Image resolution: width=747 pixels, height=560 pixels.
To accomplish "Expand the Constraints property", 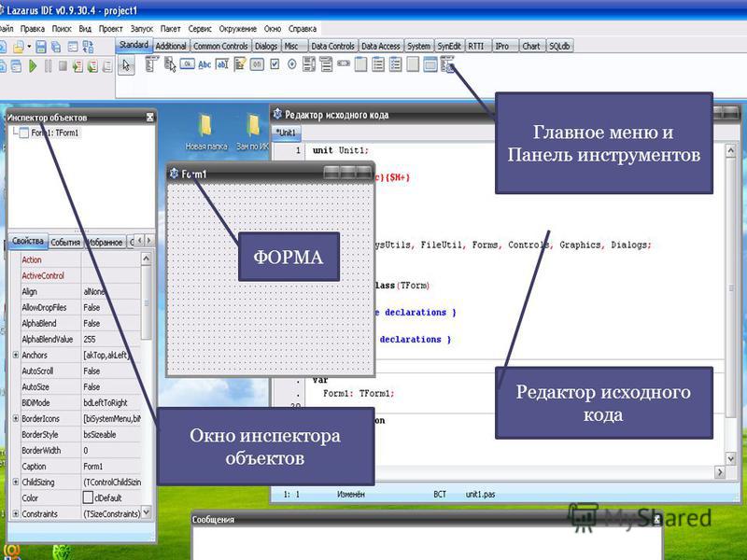I will point(15,514).
